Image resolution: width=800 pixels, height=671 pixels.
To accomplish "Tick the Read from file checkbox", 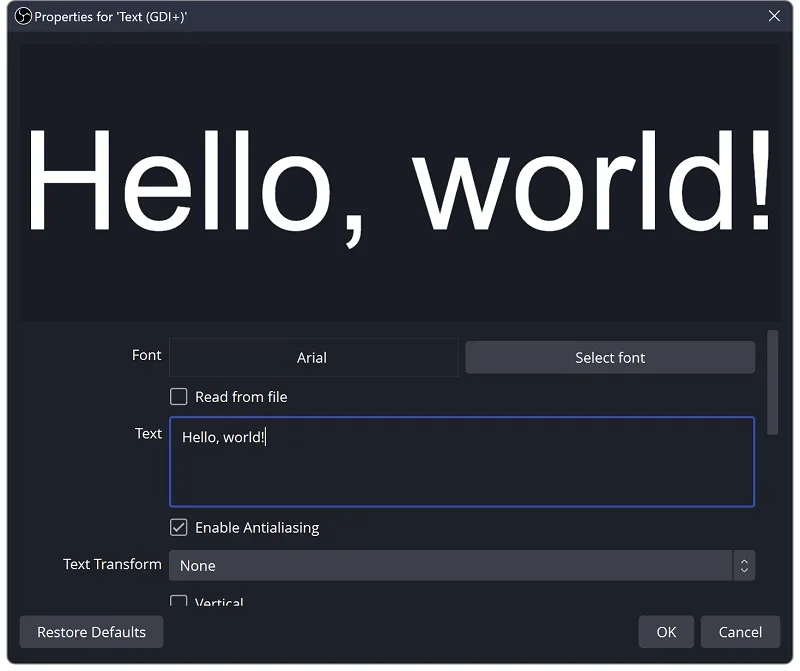I will [179, 396].
